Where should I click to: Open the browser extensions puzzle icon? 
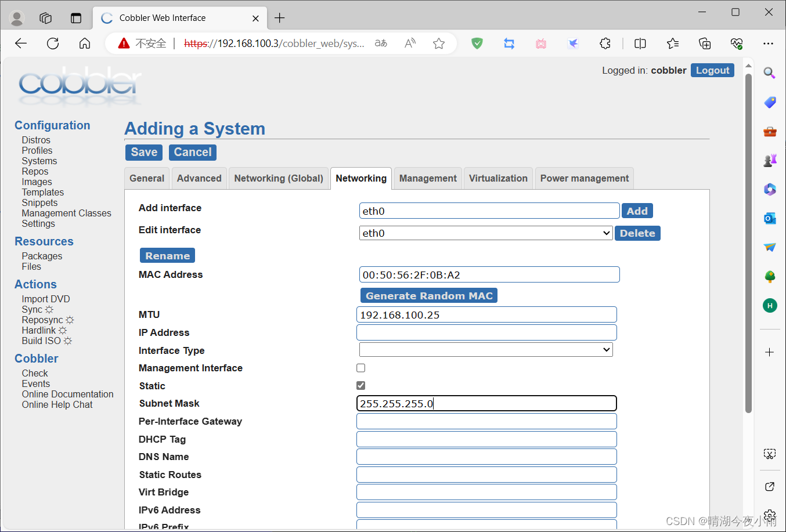tap(605, 44)
